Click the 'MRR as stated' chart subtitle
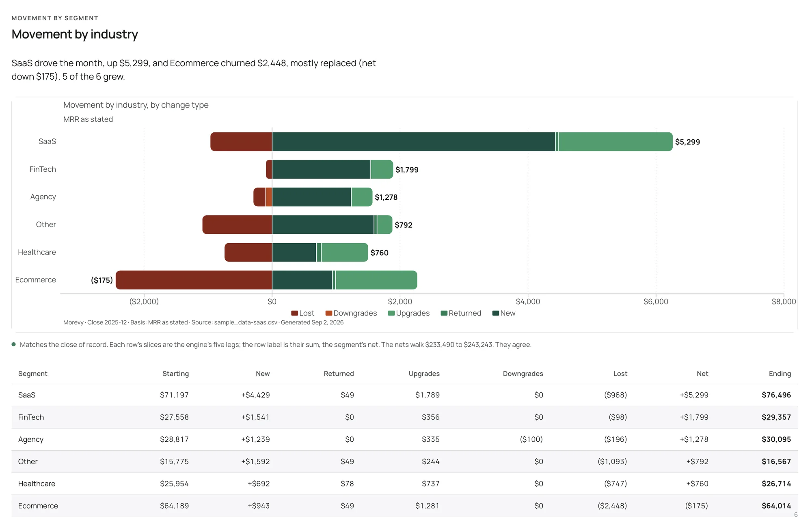Screen dimensions: 812x529 point(88,119)
